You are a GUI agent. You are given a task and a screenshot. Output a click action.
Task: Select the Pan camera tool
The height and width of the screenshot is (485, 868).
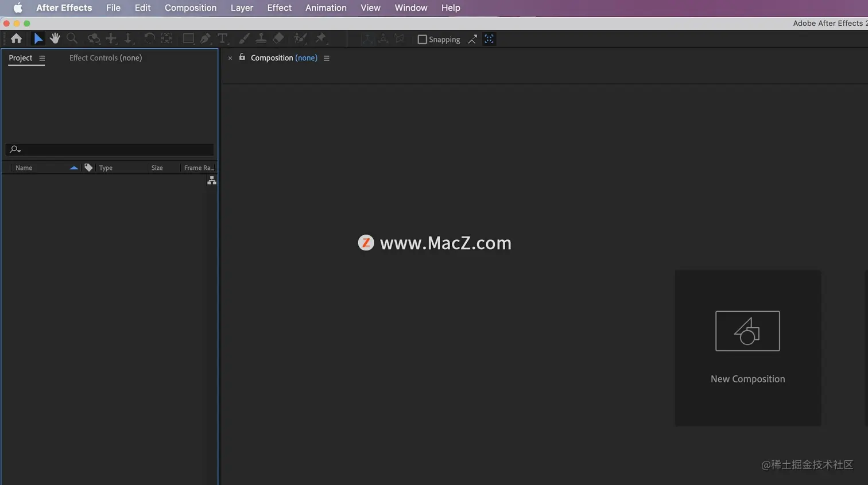click(111, 38)
